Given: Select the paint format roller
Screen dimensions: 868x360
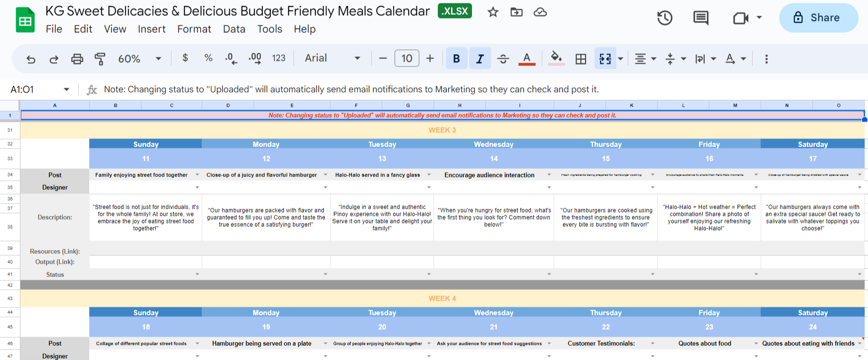Looking at the screenshot, I should (100, 59).
